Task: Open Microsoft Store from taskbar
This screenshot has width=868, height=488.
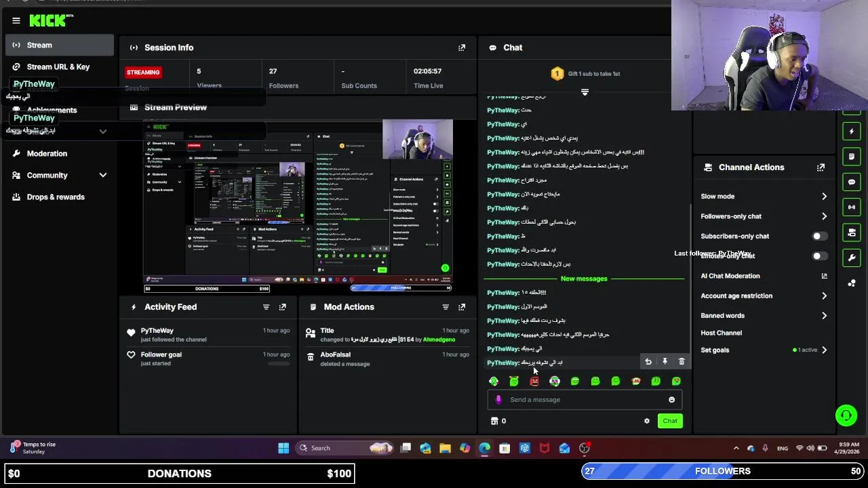Action: pyautogui.click(x=505, y=448)
